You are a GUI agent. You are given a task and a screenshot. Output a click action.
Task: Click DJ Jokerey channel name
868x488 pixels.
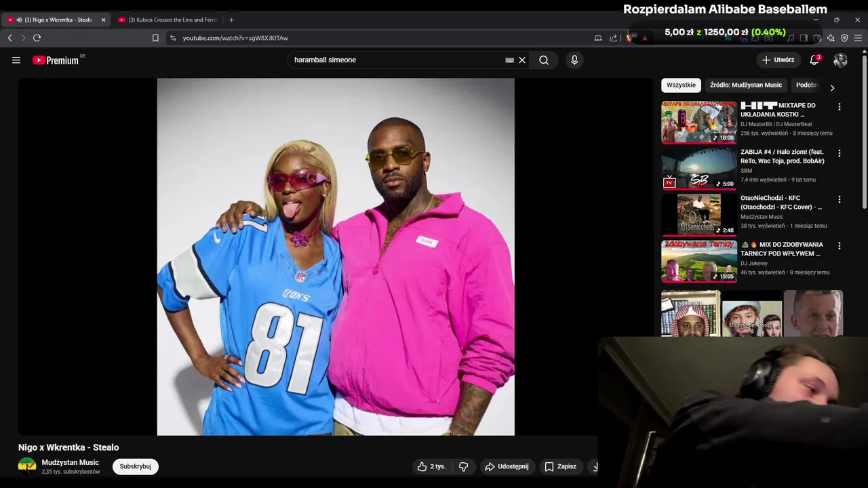click(x=754, y=263)
